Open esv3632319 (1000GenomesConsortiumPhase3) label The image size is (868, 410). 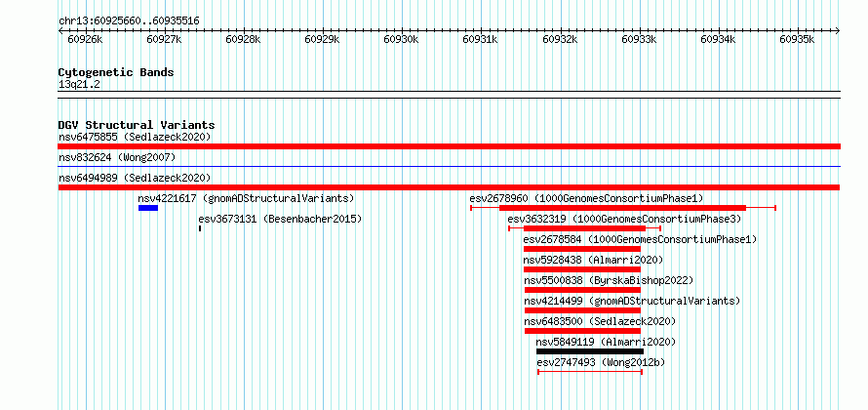click(624, 219)
